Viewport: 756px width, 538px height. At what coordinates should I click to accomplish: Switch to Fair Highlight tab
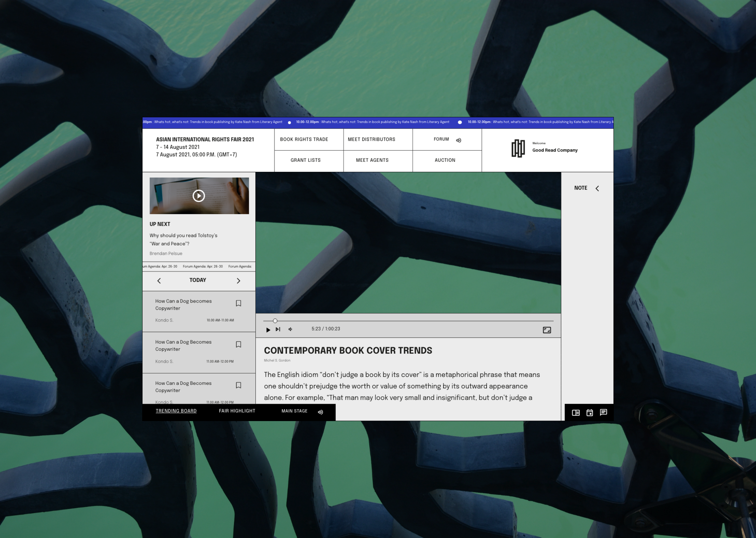point(237,411)
